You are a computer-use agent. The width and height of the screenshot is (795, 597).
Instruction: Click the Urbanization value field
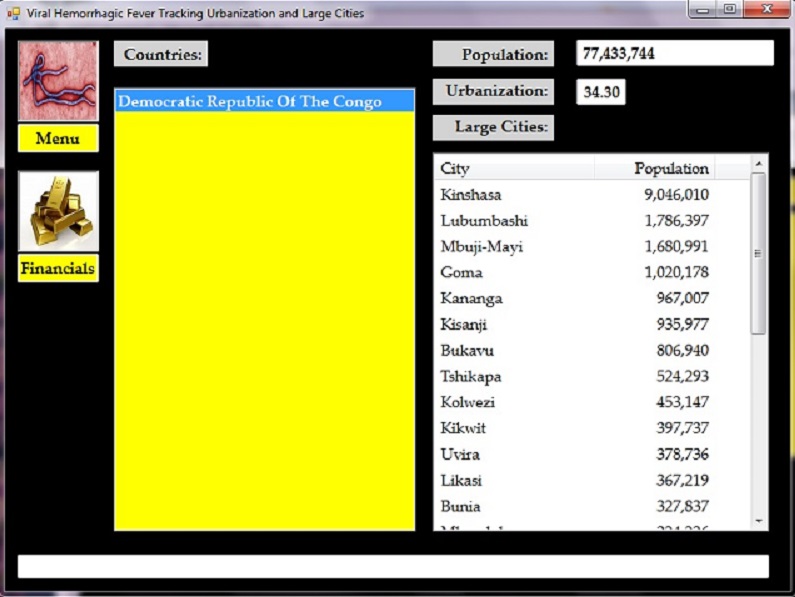[601, 92]
